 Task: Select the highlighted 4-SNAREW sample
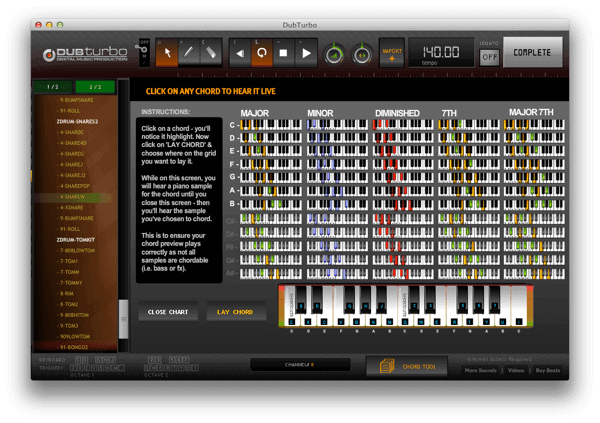[72, 197]
